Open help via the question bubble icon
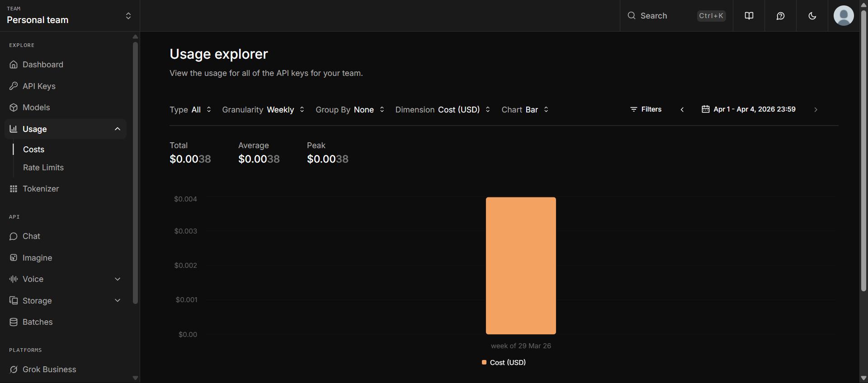 pyautogui.click(x=780, y=16)
